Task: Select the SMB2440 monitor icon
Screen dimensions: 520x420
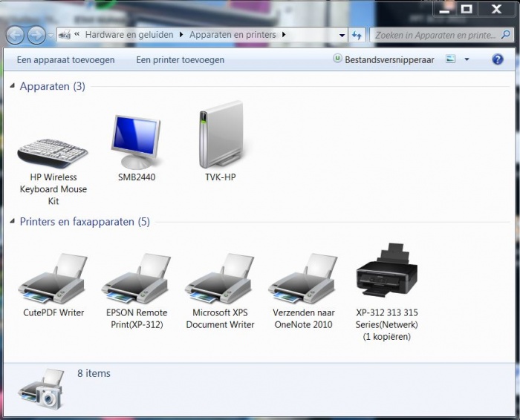Action: click(136, 142)
